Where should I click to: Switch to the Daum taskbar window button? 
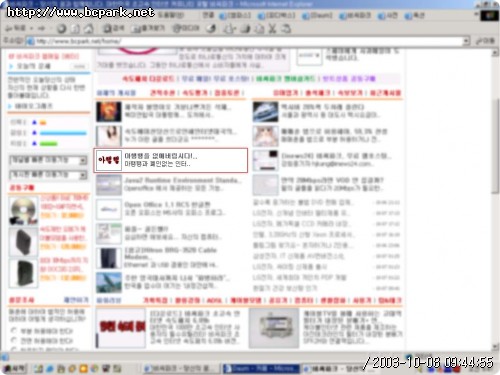coord(261,369)
